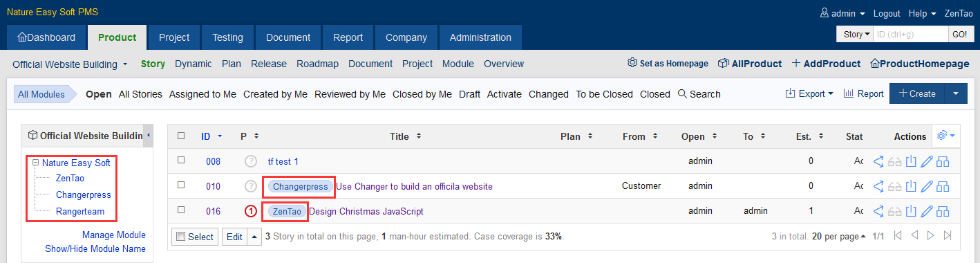The height and width of the screenshot is (263, 980).
Task: Click the Report button
Action: (x=864, y=93)
